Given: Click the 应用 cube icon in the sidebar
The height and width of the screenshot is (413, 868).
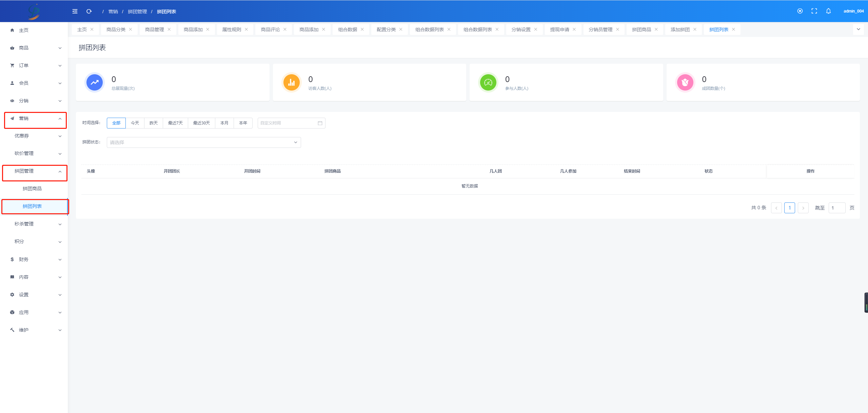Looking at the screenshot, I should coord(12,312).
